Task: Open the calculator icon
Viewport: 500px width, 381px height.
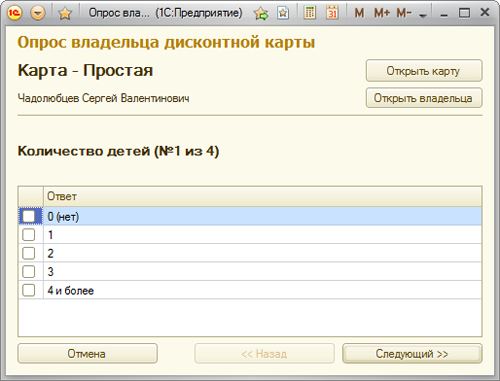Action: tap(310, 13)
